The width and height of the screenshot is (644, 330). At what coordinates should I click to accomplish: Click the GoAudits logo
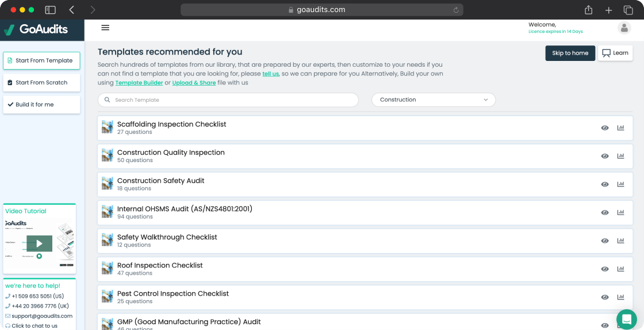(36, 29)
